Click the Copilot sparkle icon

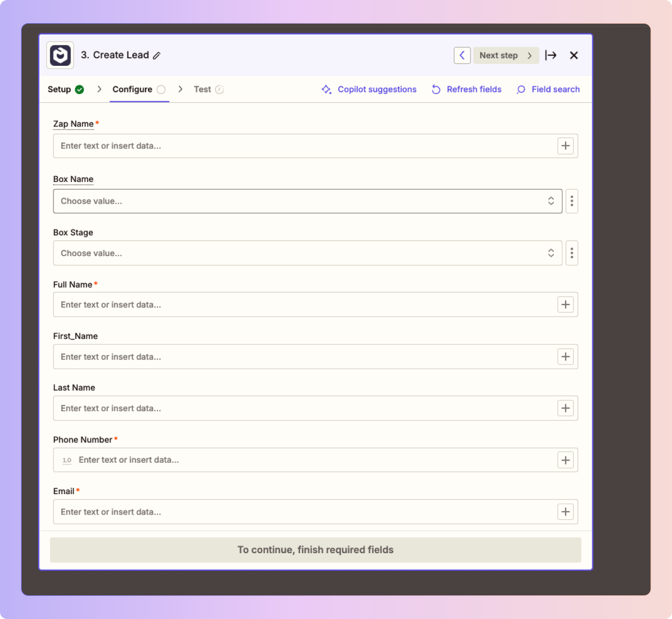[x=326, y=89]
